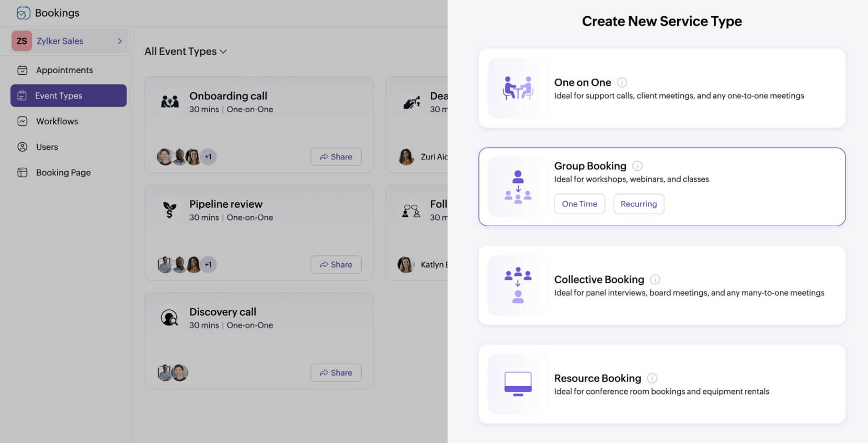Select the One on One service type
Viewport: 868px width, 443px height.
point(662,88)
